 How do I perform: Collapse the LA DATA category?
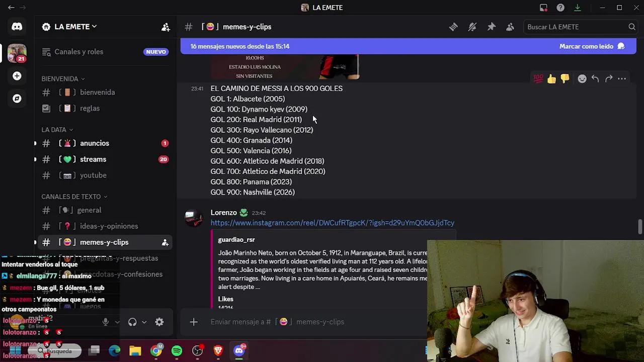[x=57, y=130]
